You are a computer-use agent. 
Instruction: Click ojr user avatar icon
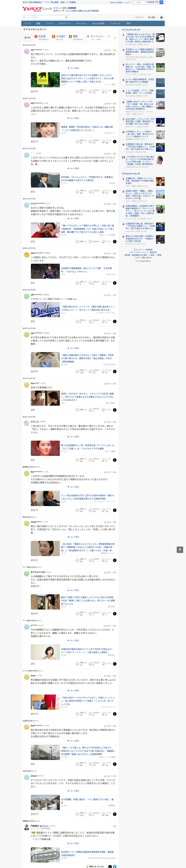coord(26,51)
